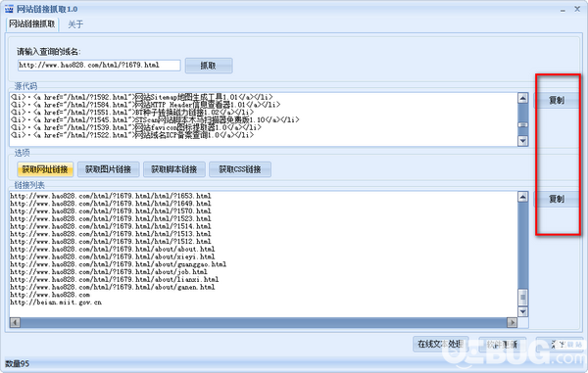Select source line containing 网站HTTP Header信息查看器1.01

pos(145,105)
